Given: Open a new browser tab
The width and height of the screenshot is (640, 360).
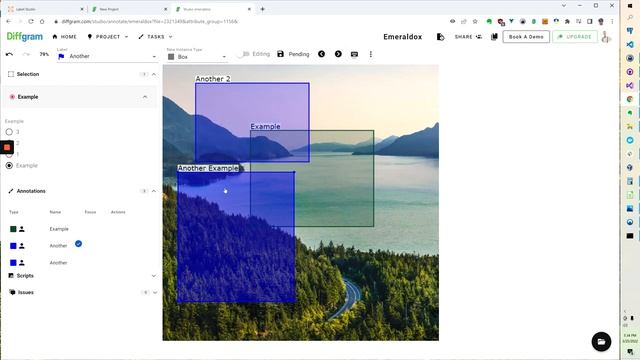Looking at the screenshot, I should click(x=262, y=9).
